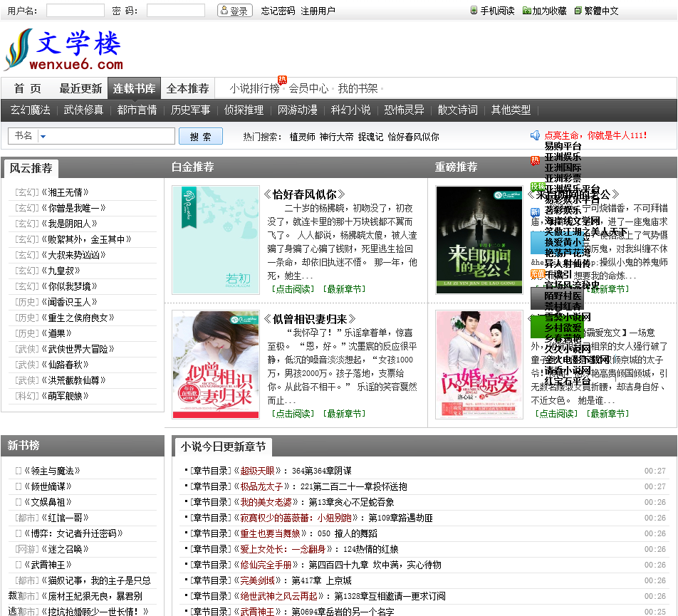
Task: Select the 恐怖灵异 category
Action: click(405, 110)
